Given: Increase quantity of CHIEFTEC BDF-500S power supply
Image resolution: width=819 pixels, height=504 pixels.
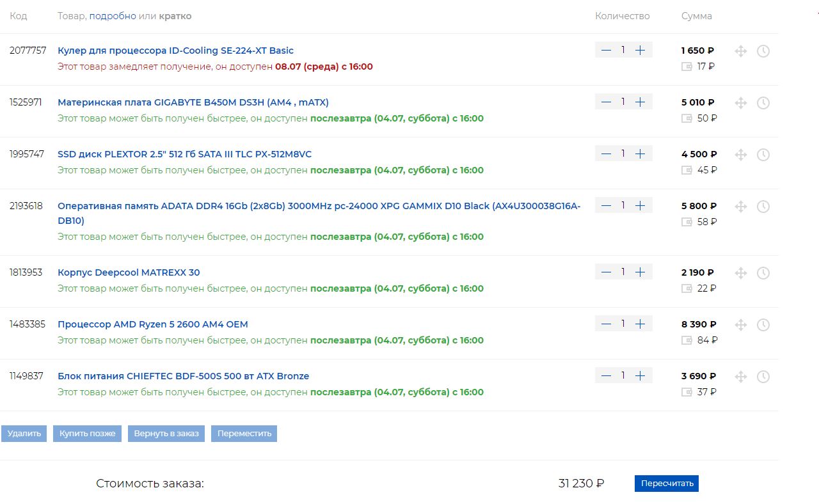Looking at the screenshot, I should (640, 375).
